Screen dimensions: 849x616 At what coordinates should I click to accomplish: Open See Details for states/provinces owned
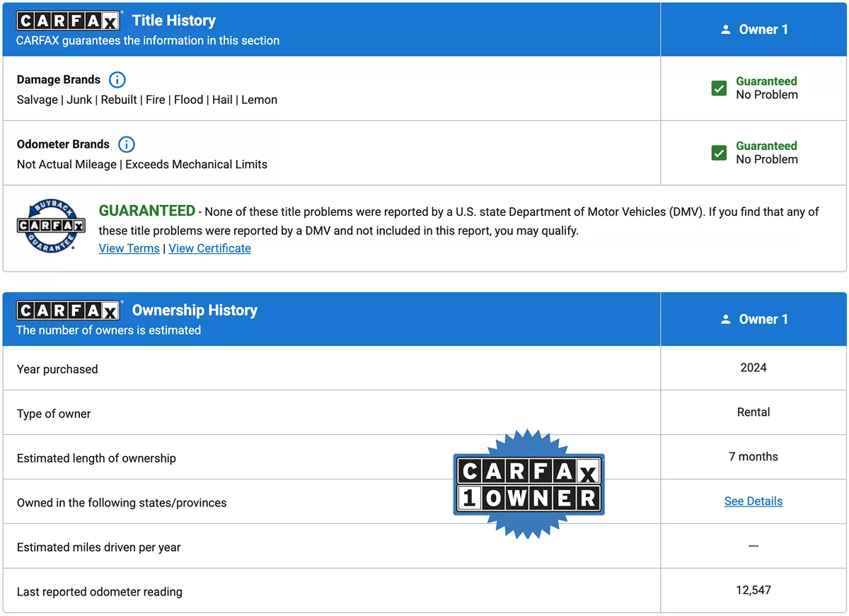tap(753, 501)
